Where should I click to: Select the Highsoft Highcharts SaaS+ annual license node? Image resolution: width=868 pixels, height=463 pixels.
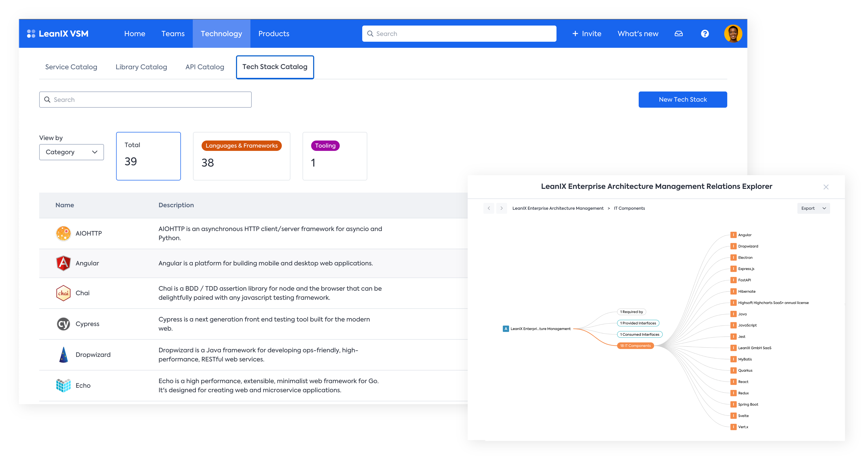[x=770, y=303]
